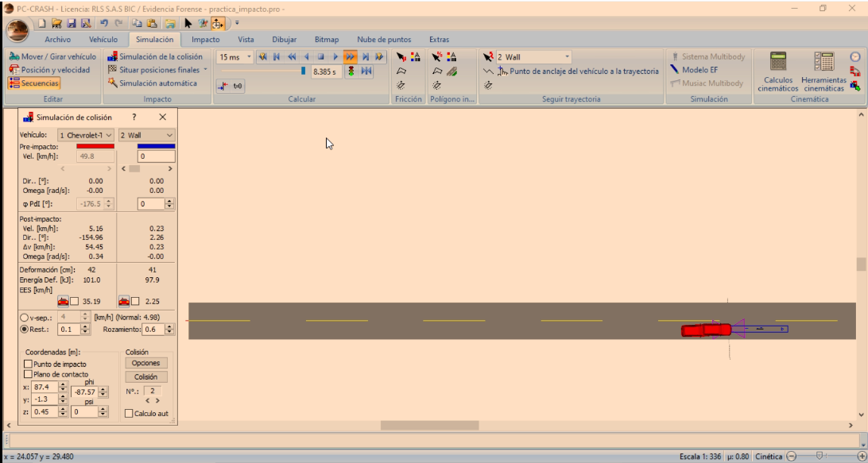Open the Dibujar ribbon tab
The width and height of the screenshot is (868, 463).
pos(284,39)
